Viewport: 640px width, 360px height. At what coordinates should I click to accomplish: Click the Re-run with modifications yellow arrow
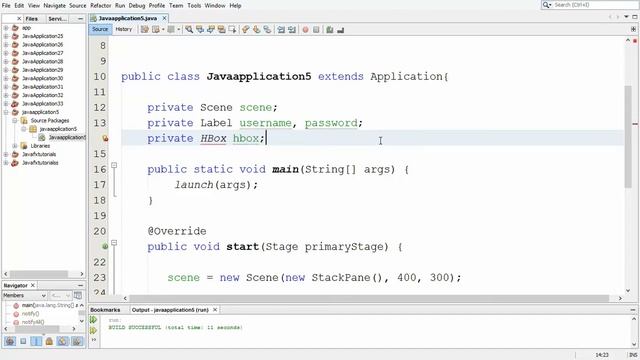pyautogui.click(x=93, y=330)
